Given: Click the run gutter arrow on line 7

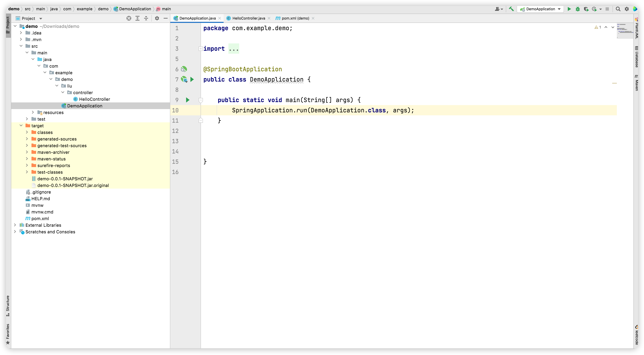Looking at the screenshot, I should click(192, 80).
